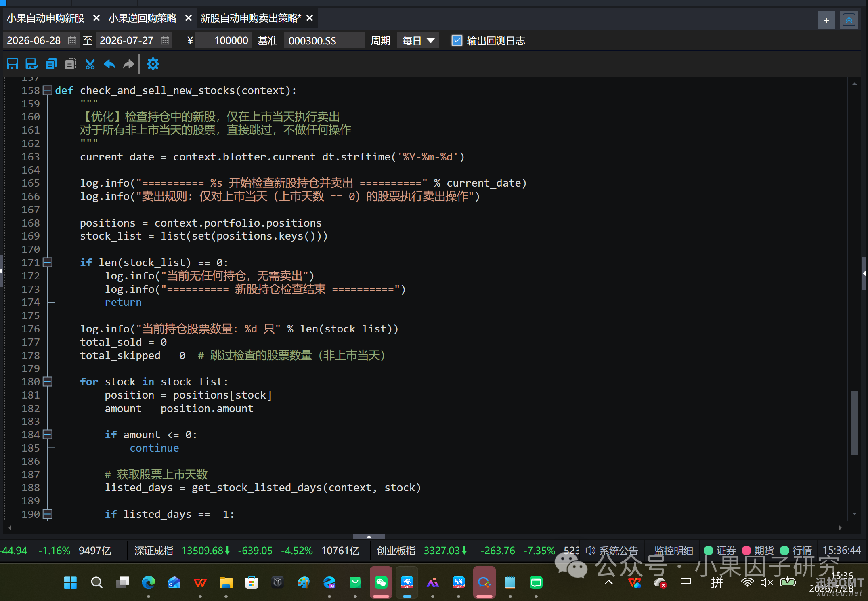The height and width of the screenshot is (601, 868).
Task: Close the 小果自动申购新股 tab
Action: [96, 18]
